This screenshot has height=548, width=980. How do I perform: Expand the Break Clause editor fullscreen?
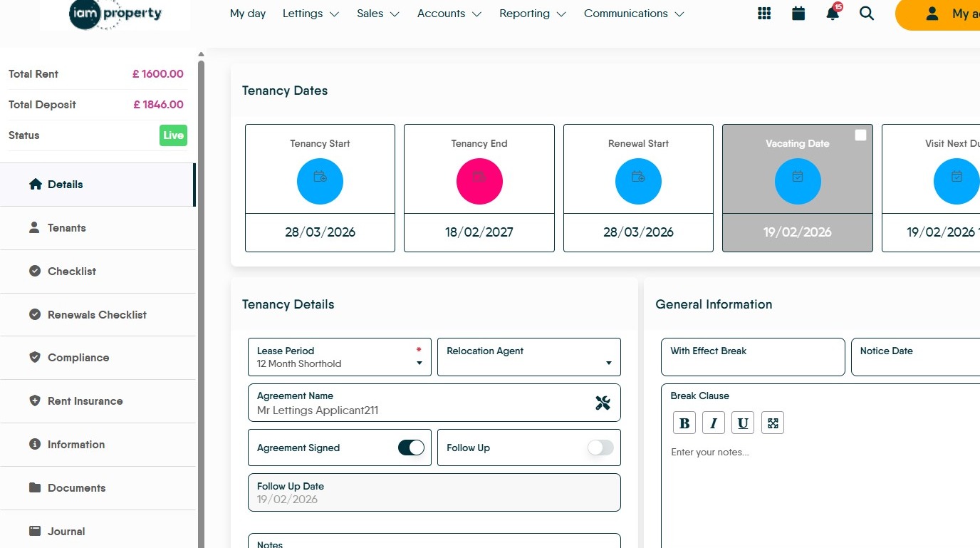tap(773, 423)
